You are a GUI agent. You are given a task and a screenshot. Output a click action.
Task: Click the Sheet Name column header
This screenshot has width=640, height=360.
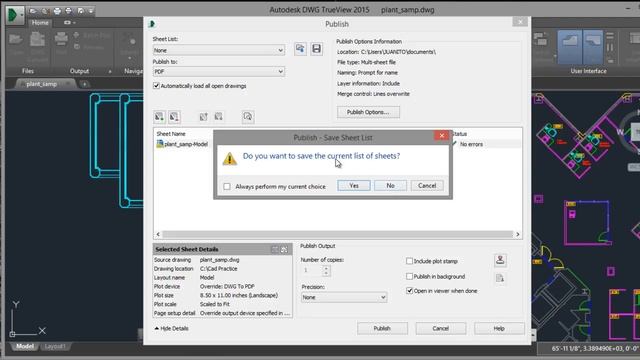(171, 134)
